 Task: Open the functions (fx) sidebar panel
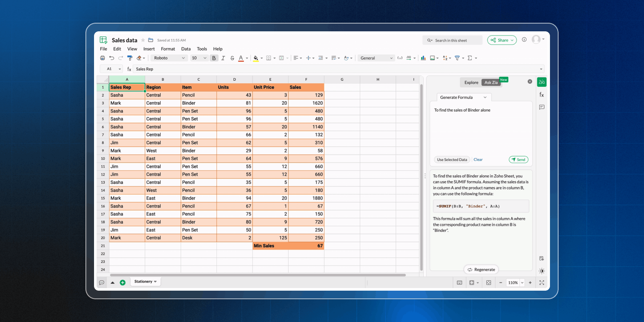pyautogui.click(x=541, y=94)
